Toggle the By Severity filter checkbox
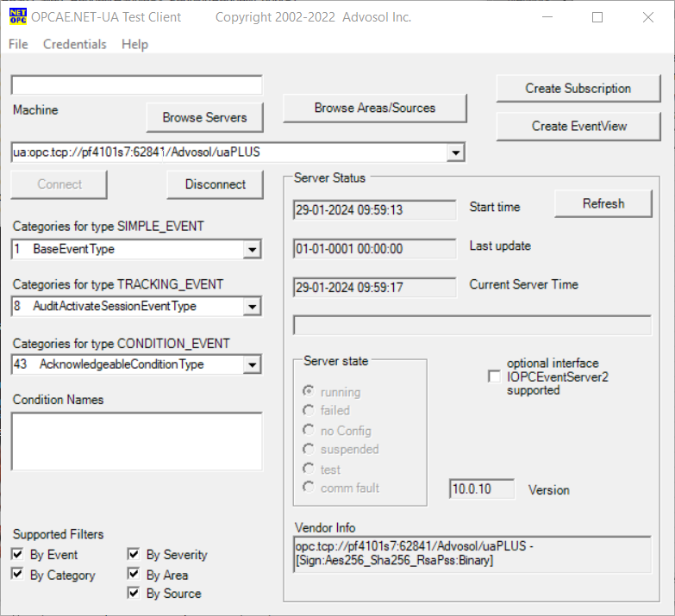This screenshot has height=616, width=675. (134, 555)
